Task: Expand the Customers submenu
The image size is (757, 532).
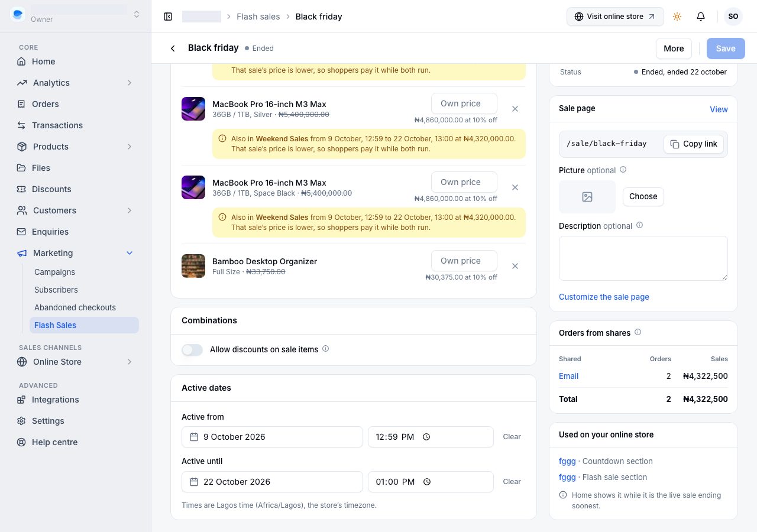Action: [130, 210]
